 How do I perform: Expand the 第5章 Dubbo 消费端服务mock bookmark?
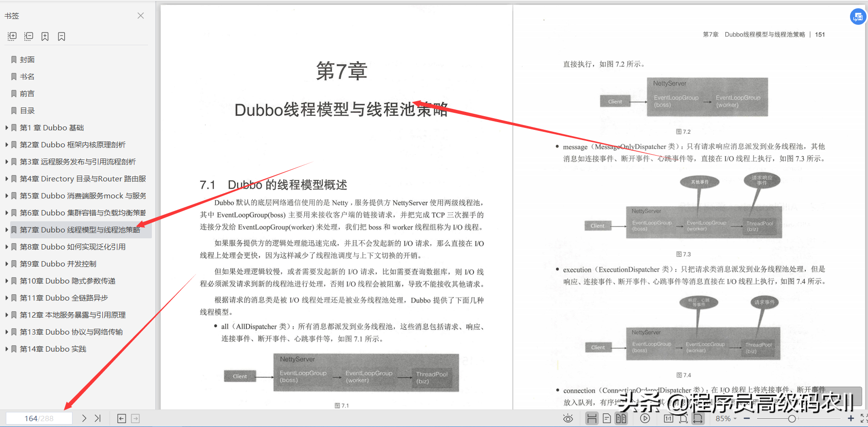tap(7, 196)
